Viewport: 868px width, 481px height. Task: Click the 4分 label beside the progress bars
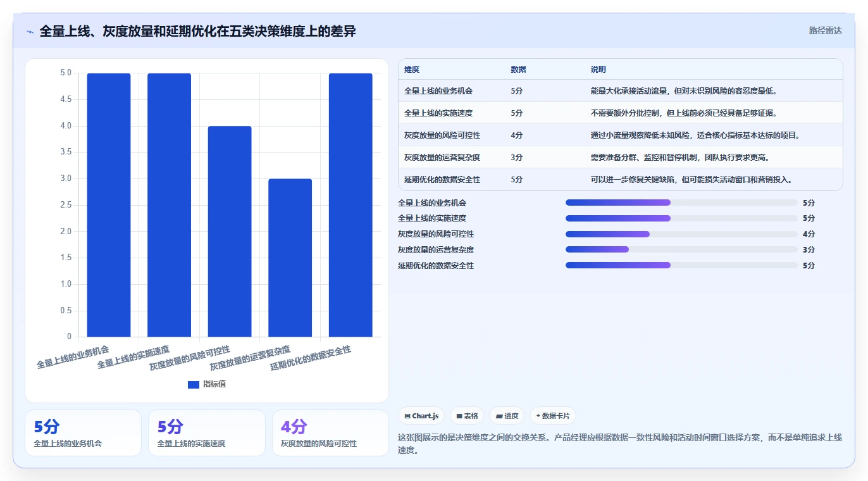point(809,234)
